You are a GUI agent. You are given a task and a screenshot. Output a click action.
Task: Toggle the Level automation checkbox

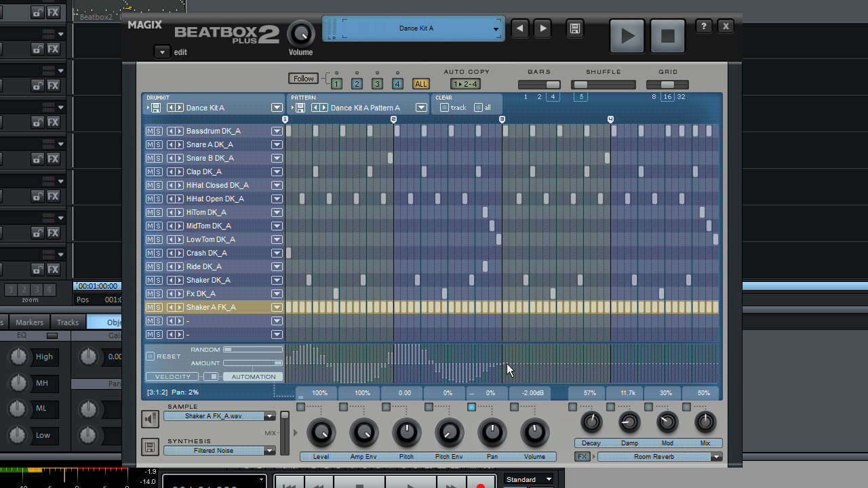point(300,407)
